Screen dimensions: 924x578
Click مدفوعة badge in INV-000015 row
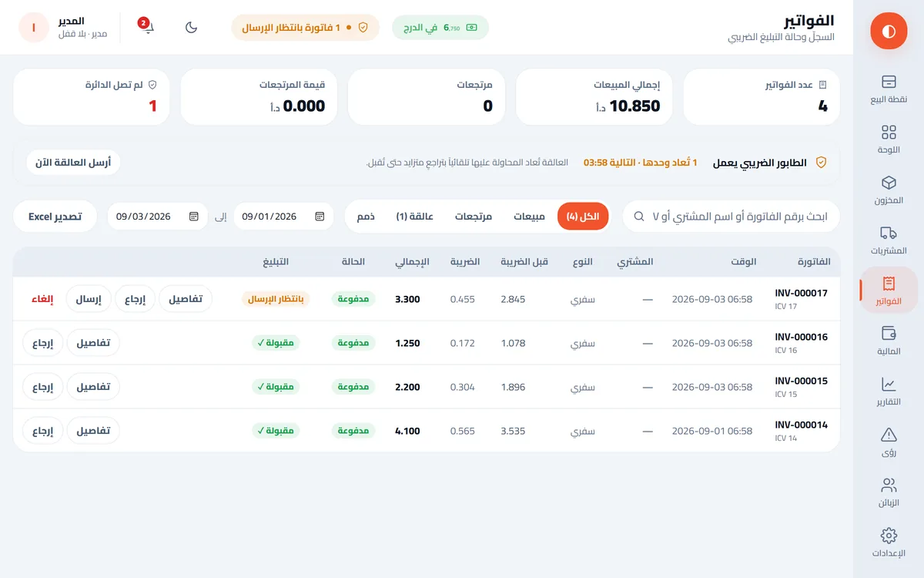(353, 387)
